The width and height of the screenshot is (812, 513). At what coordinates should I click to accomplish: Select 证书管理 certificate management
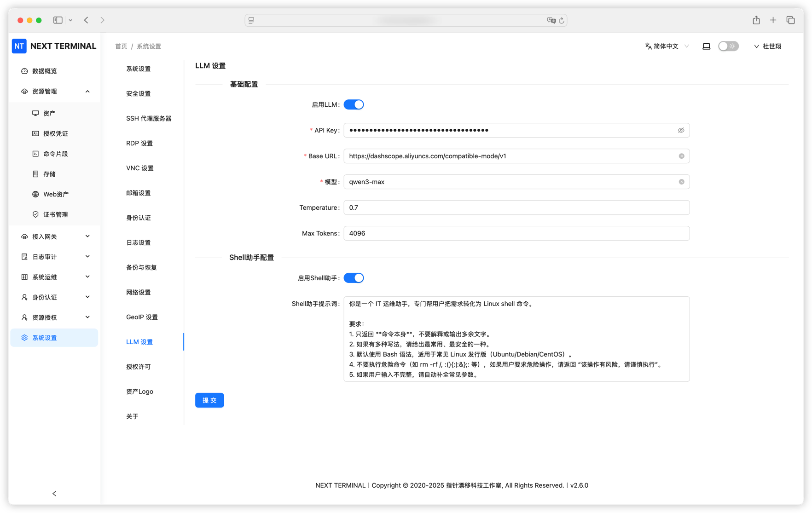[55, 214]
